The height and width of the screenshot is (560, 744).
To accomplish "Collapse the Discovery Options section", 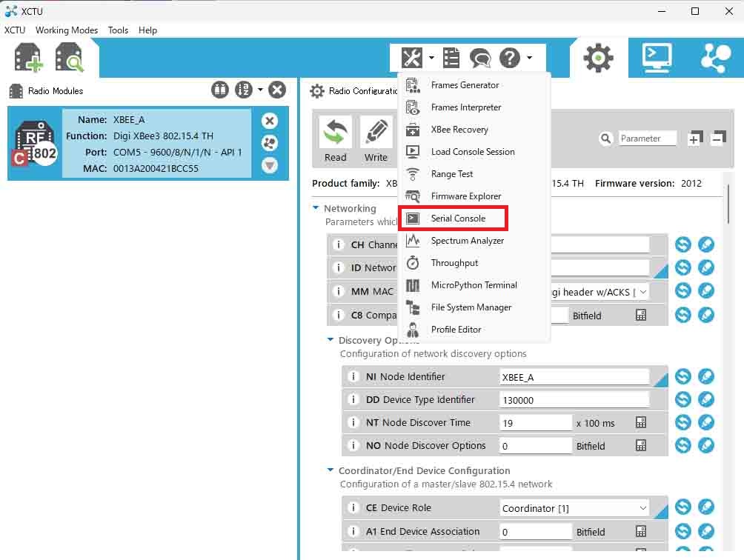I will 331,340.
